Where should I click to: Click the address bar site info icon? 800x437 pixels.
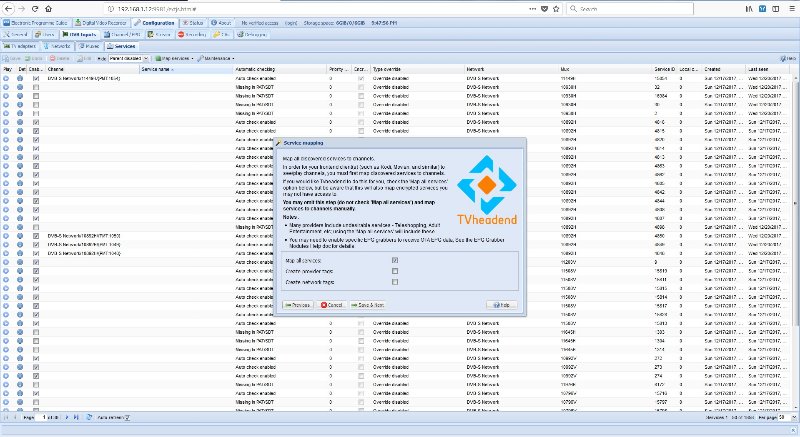111,9
